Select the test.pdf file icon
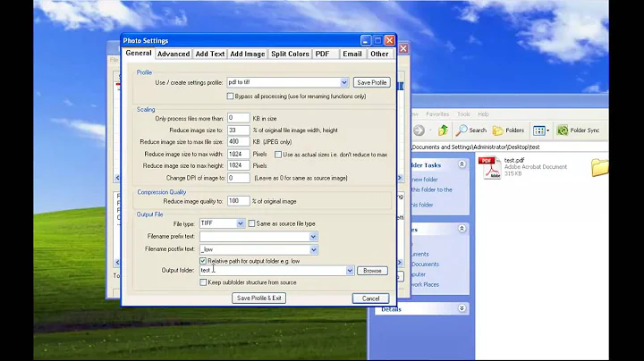This screenshot has width=644, height=361. coord(490,168)
